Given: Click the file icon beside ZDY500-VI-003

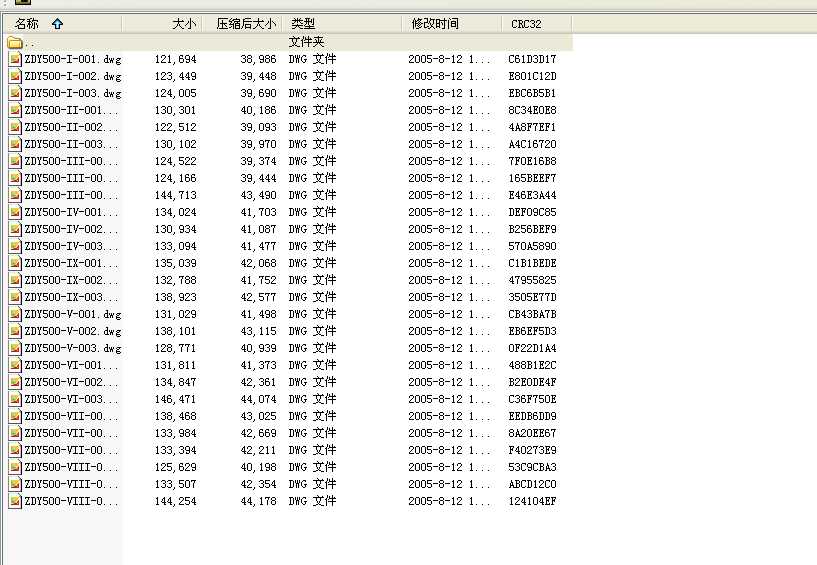Looking at the screenshot, I should (x=15, y=399).
